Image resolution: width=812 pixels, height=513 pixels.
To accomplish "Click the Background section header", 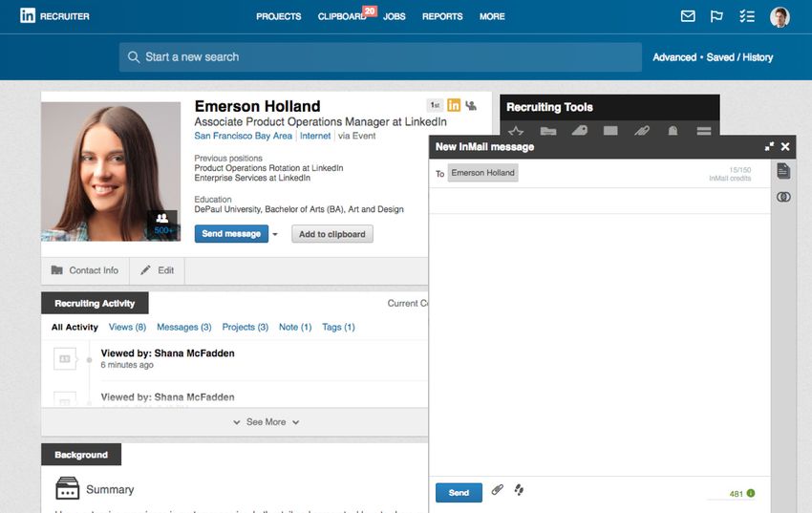I will pyautogui.click(x=81, y=455).
